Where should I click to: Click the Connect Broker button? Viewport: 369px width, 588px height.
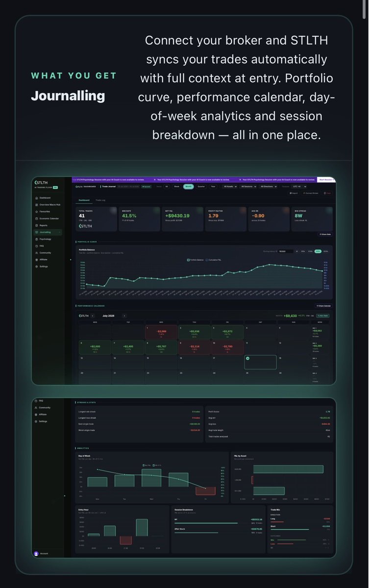pyautogui.click(x=311, y=193)
